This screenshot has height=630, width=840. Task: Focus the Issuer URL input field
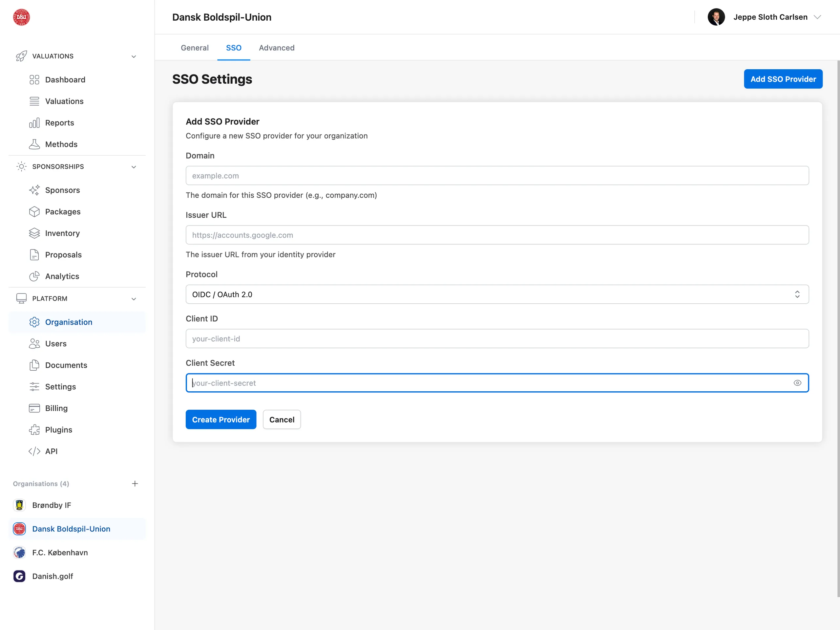[497, 235]
